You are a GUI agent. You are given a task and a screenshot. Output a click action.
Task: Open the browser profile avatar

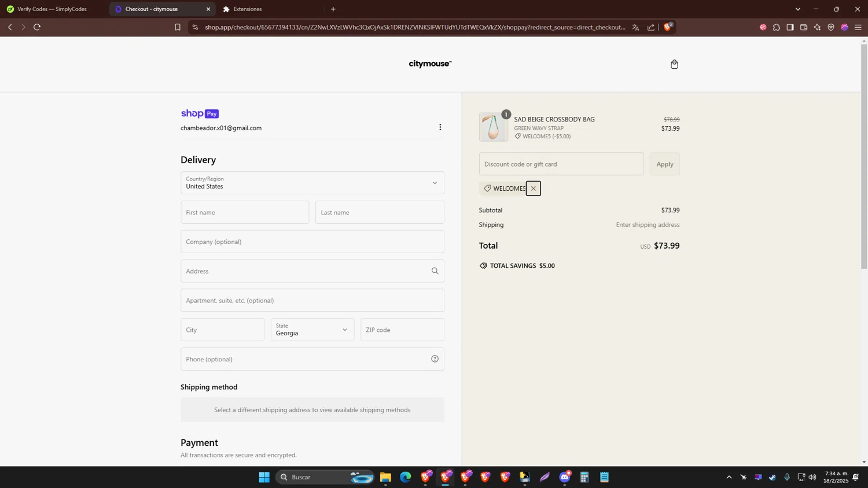point(844,27)
